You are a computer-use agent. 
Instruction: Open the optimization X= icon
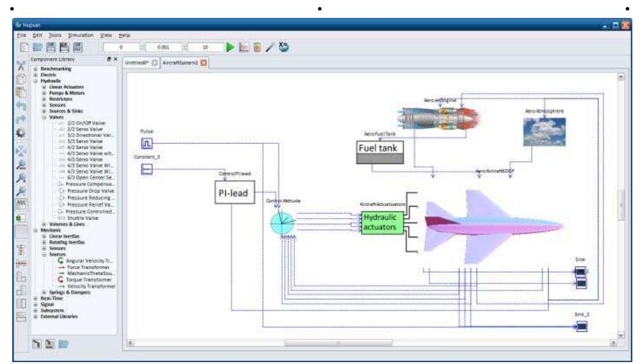[x=283, y=47]
